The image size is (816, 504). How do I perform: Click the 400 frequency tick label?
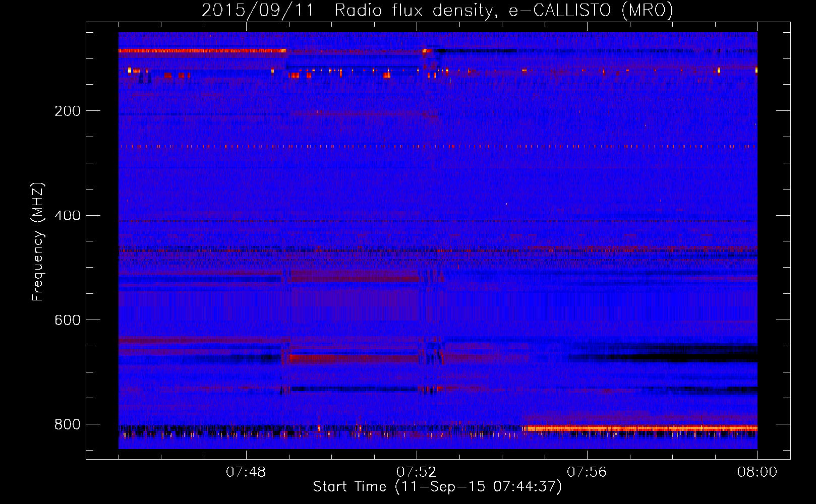[x=68, y=216]
